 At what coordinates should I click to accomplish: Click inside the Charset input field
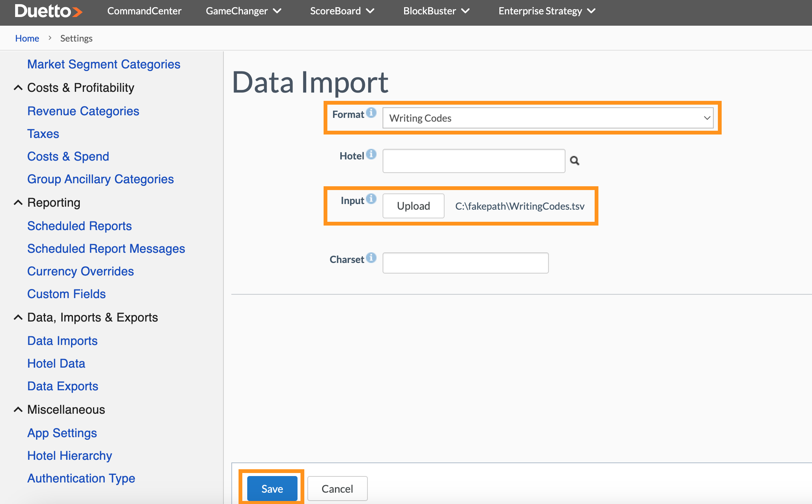click(465, 263)
